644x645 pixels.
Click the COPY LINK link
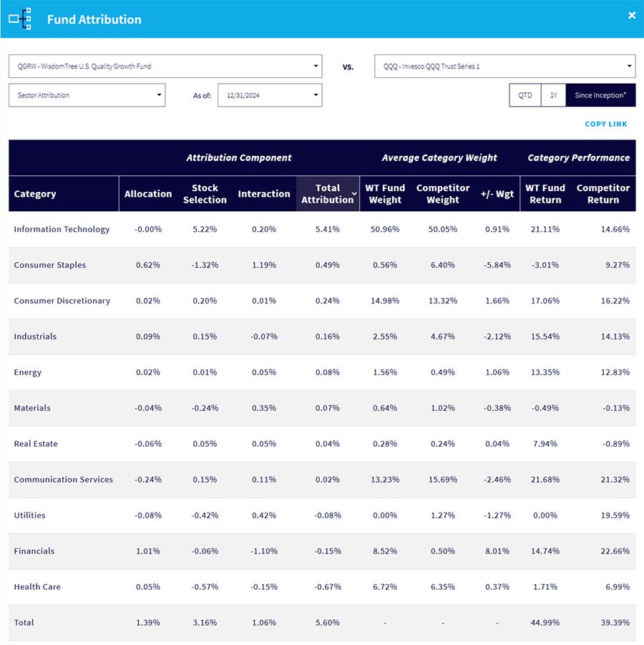click(606, 124)
